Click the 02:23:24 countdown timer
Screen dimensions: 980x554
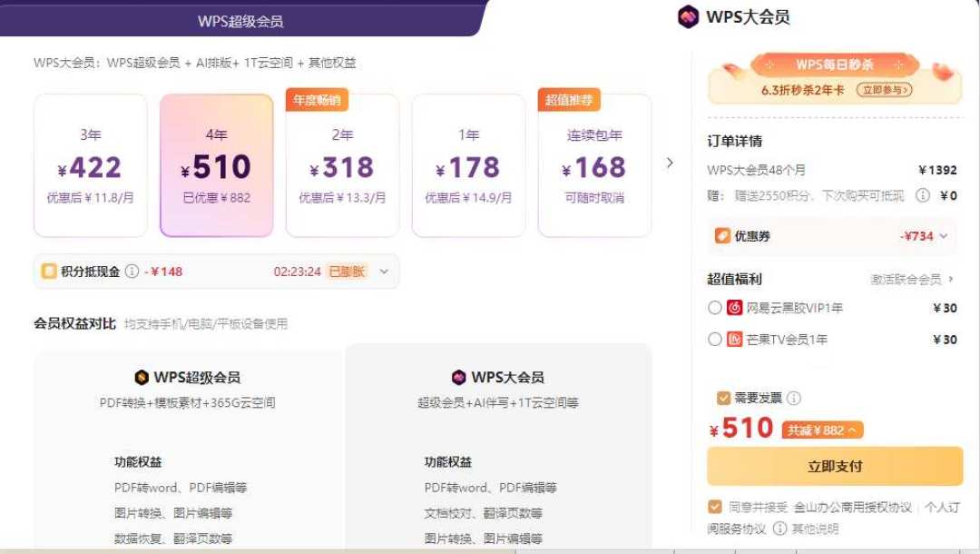click(x=297, y=272)
